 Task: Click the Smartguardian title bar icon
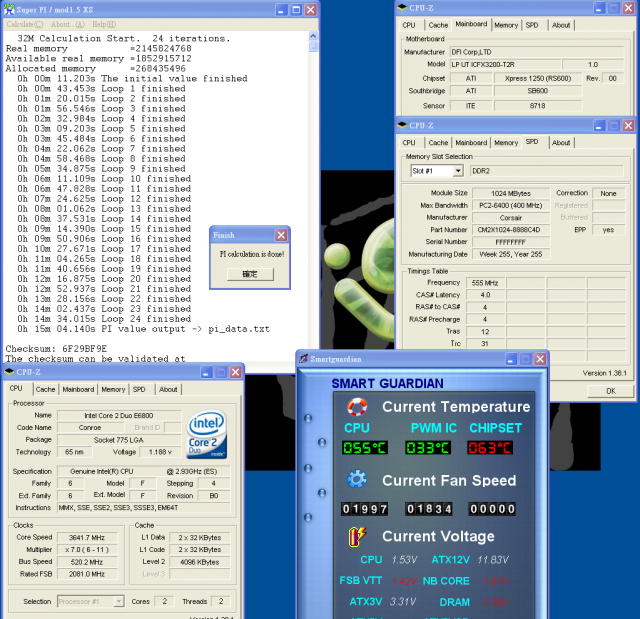point(303,359)
